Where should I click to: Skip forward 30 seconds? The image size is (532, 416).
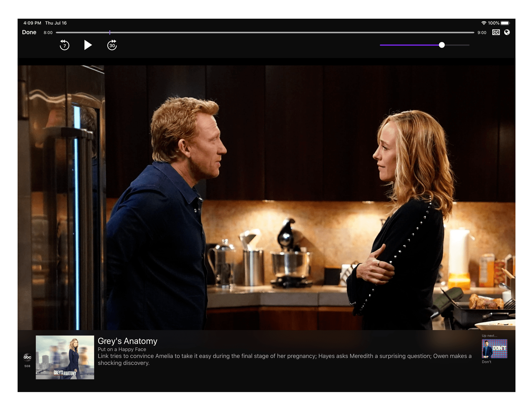(112, 45)
